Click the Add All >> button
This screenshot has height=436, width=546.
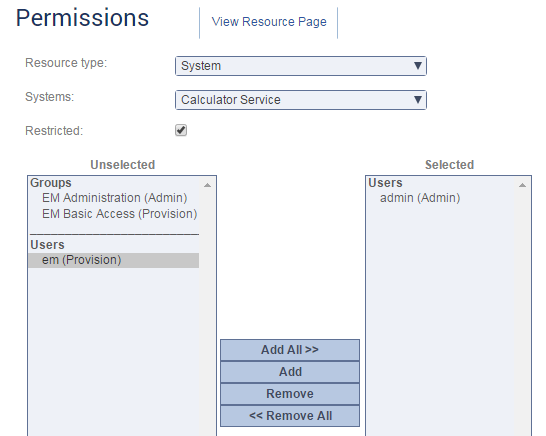(x=290, y=350)
